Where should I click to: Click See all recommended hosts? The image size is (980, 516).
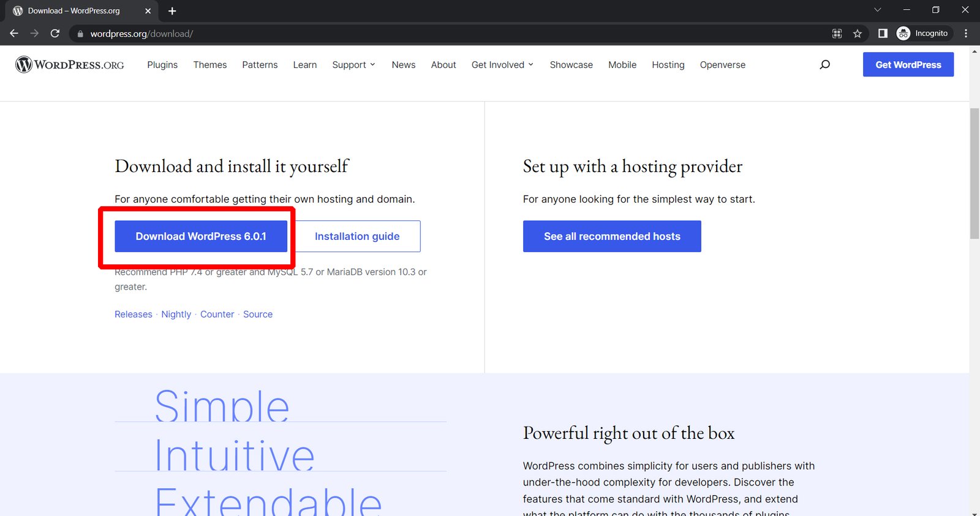coord(612,236)
